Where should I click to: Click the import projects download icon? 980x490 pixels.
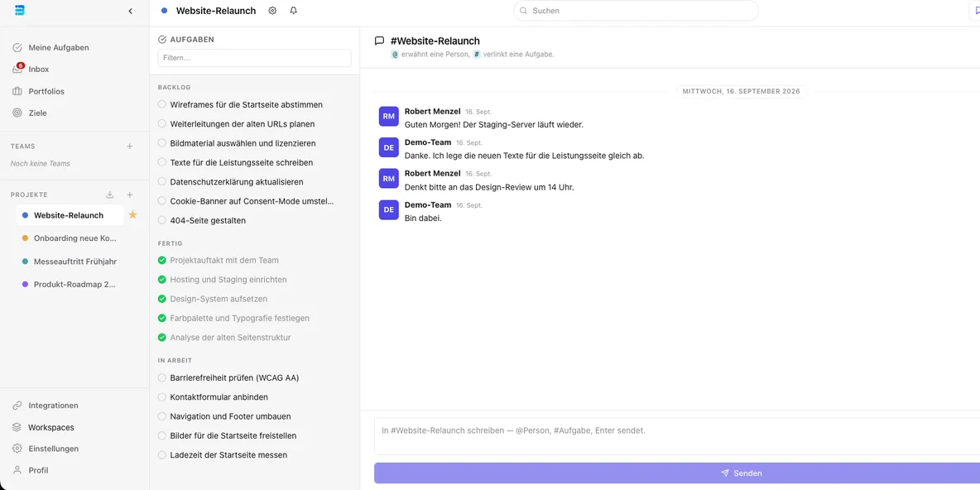tap(110, 195)
